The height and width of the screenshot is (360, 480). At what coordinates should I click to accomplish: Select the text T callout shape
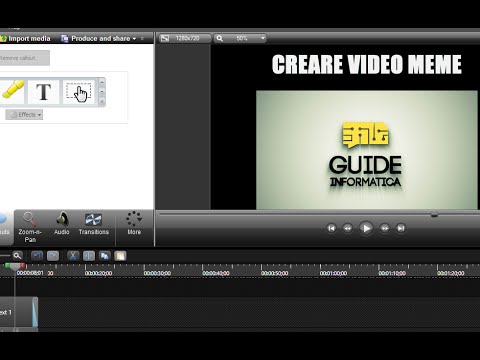point(43,92)
